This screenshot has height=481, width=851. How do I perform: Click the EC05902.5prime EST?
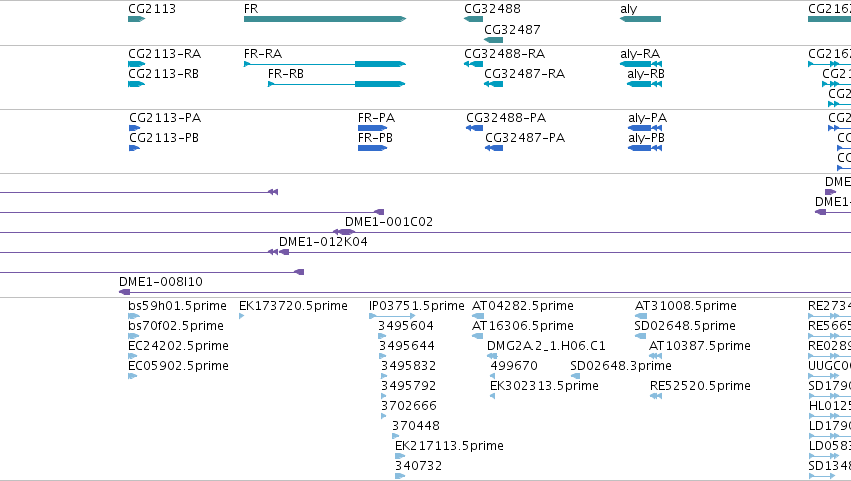132,376
